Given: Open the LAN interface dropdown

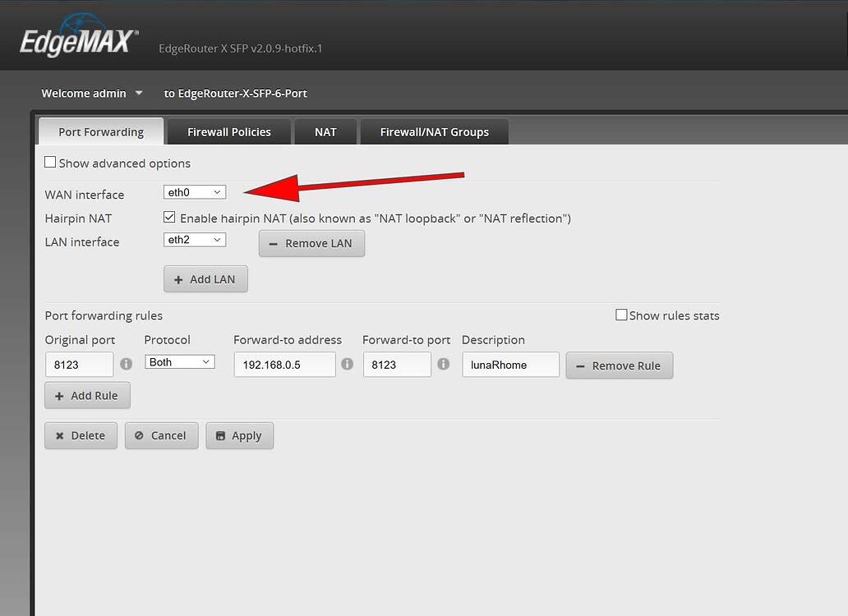Looking at the screenshot, I should click(x=194, y=239).
